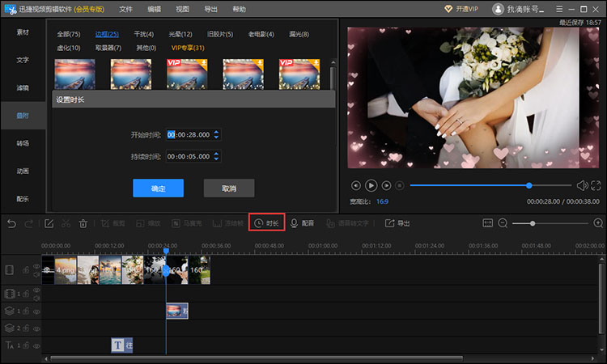The image size is (607, 364).
Task: Switch to 文字 sidebar panel
Action: (x=23, y=60)
